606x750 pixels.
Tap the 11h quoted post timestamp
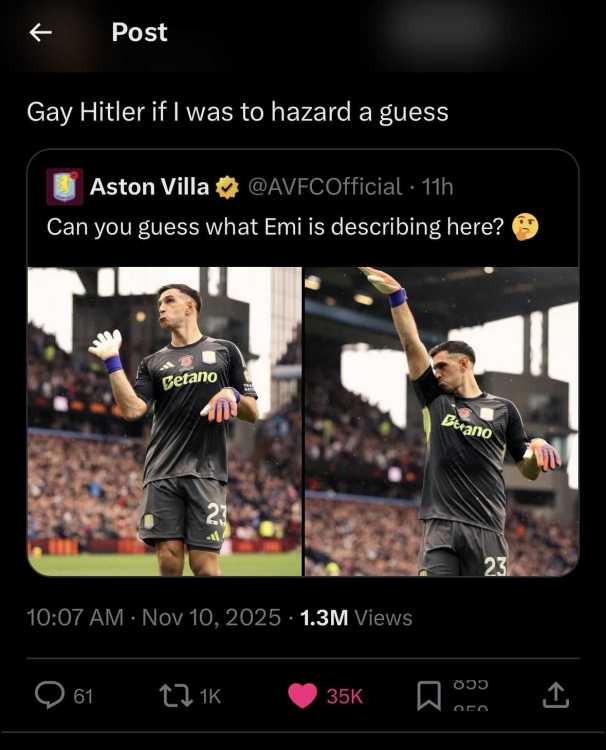(x=437, y=187)
